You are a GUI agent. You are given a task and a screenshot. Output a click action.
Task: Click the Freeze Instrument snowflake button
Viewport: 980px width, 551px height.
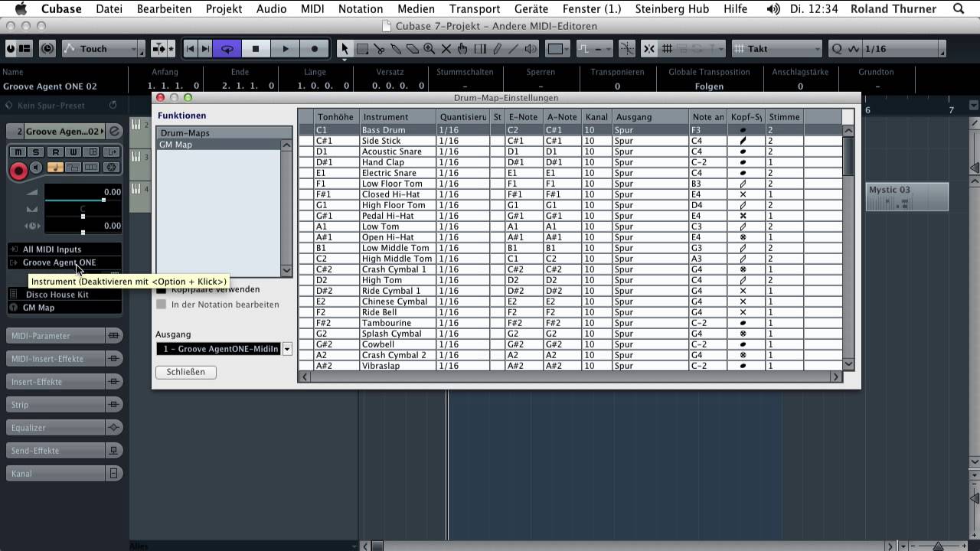[x=111, y=167]
